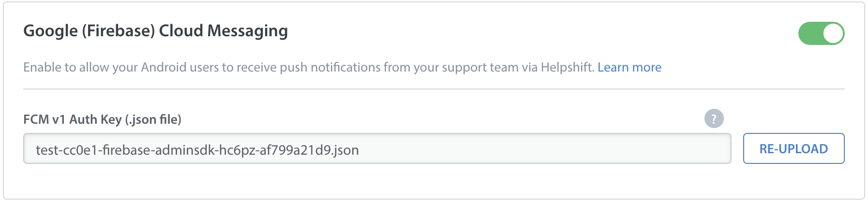Disable Google Firebase Cloud Messaging toggle
The image size is (868, 204).
(821, 33)
